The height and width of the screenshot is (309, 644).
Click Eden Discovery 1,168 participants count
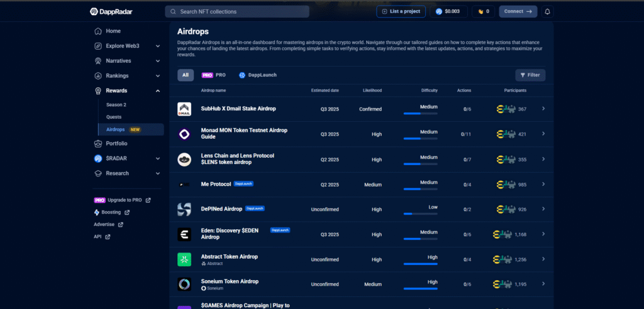point(520,235)
